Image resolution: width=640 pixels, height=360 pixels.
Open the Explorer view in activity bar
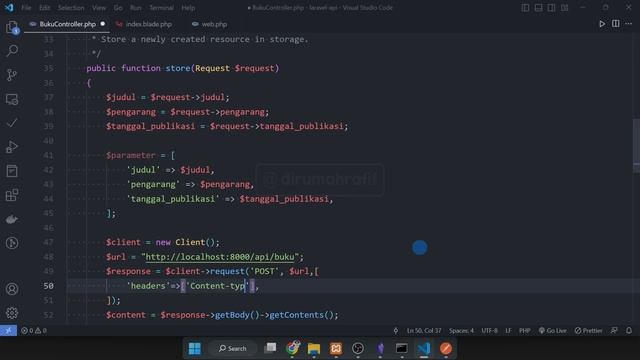12,28
